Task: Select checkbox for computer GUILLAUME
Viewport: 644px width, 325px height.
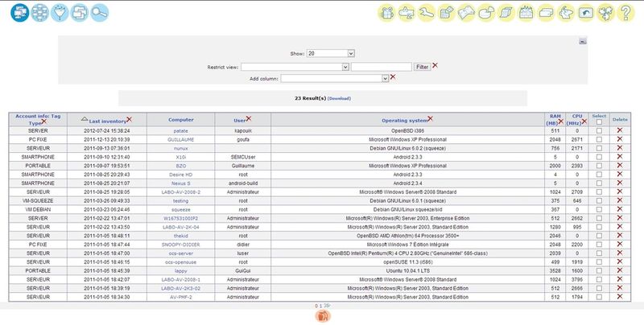Action: [599, 139]
